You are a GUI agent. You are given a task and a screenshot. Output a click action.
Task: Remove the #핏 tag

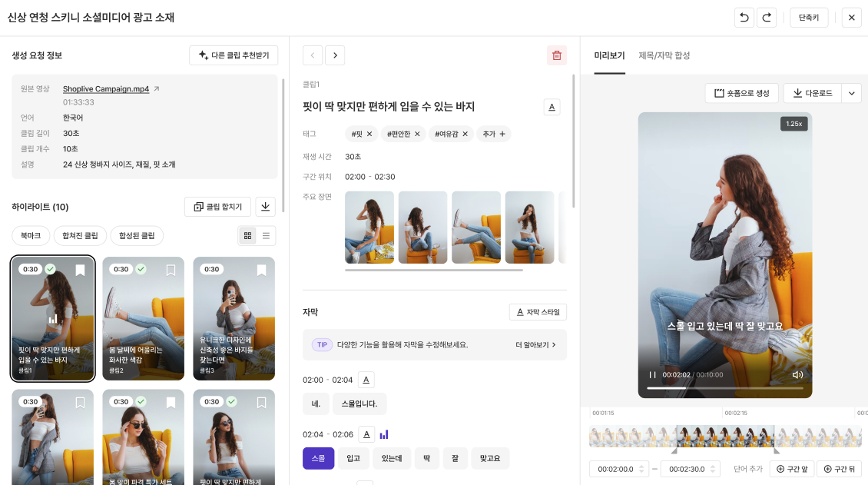tap(369, 134)
